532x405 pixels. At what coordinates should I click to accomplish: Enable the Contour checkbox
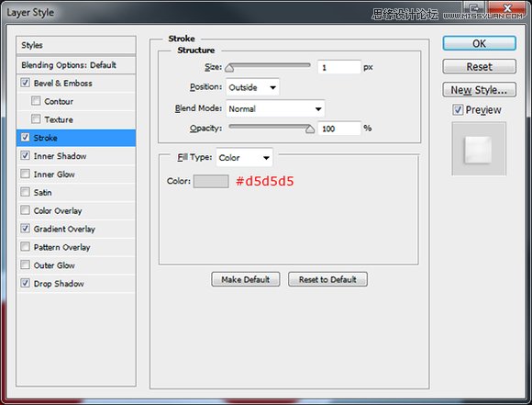click(x=36, y=101)
